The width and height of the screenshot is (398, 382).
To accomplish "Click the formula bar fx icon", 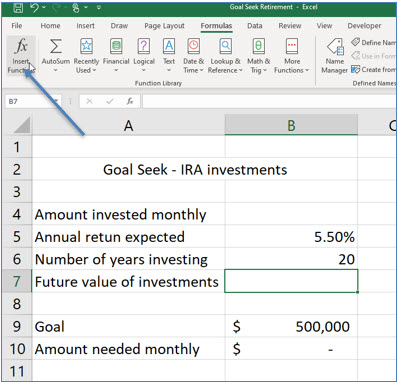I will 130,101.
